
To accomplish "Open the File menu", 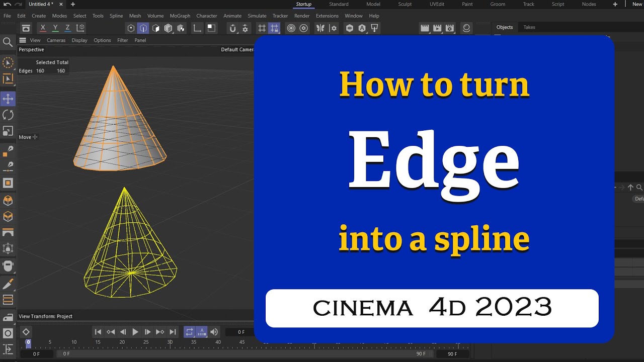I will [7, 16].
